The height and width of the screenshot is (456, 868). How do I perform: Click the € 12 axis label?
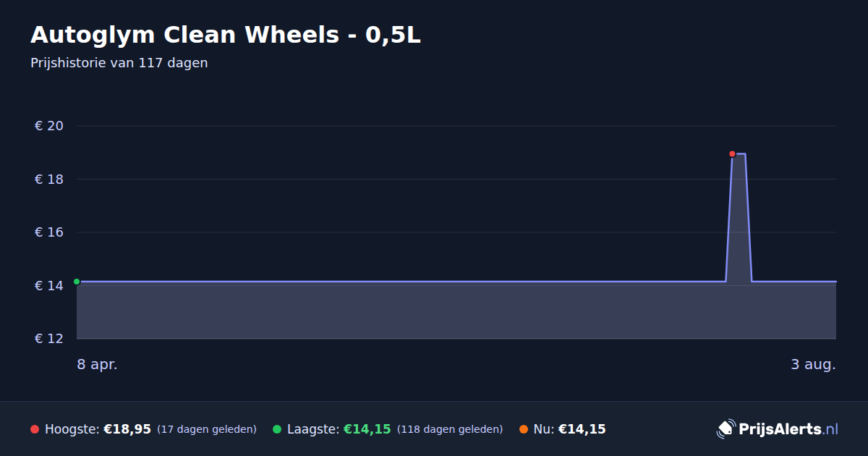(x=49, y=339)
